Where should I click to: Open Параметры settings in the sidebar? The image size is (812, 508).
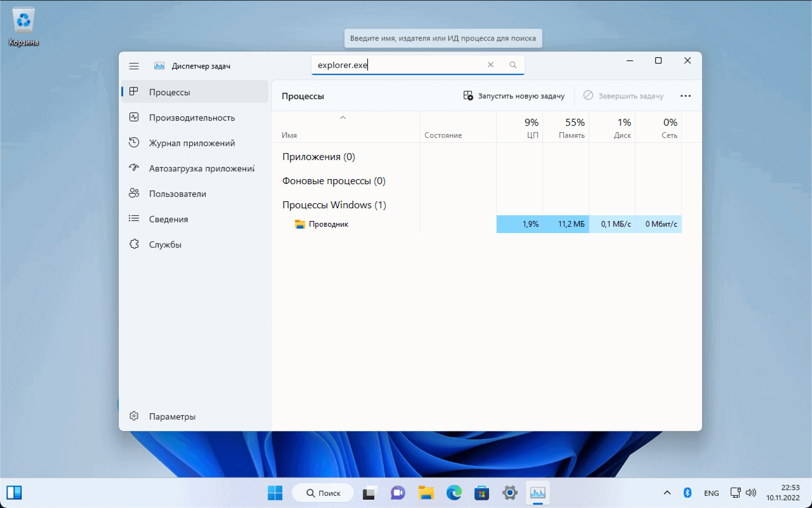pos(195,417)
